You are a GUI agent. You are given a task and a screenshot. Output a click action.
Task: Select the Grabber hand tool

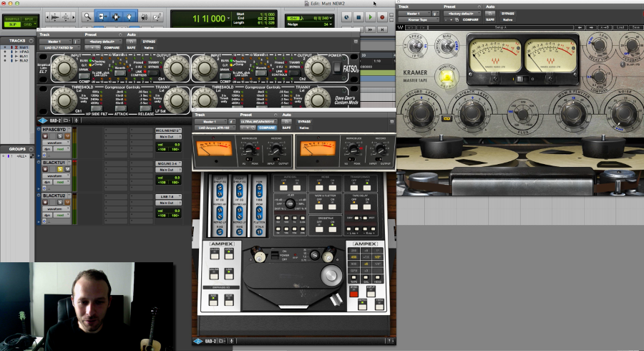tap(130, 17)
